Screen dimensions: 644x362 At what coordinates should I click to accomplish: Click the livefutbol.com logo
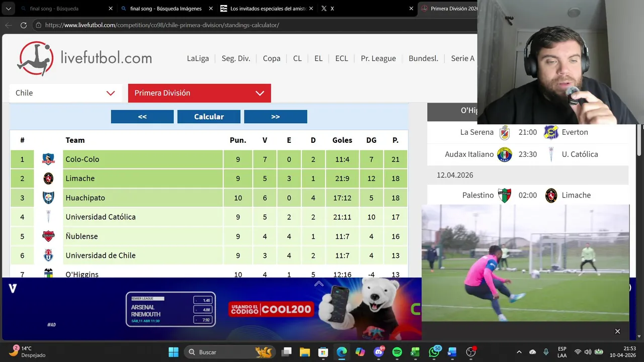pos(85,58)
